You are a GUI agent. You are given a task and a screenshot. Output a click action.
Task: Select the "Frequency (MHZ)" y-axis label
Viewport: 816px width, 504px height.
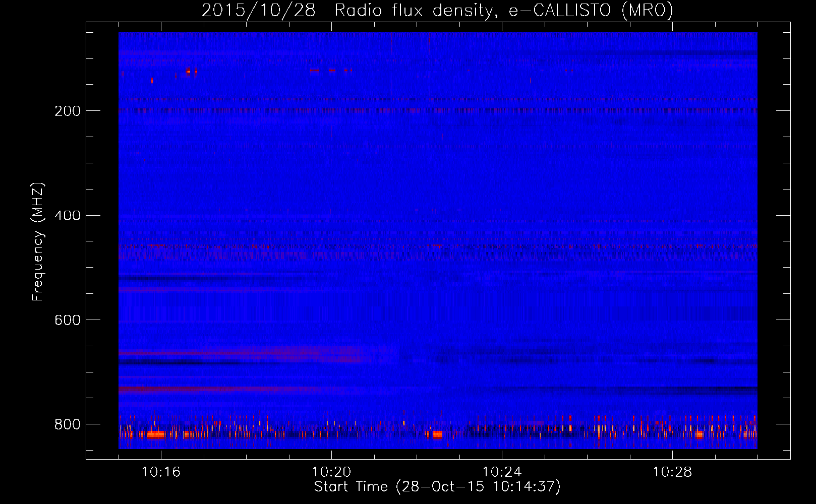[x=37, y=241]
